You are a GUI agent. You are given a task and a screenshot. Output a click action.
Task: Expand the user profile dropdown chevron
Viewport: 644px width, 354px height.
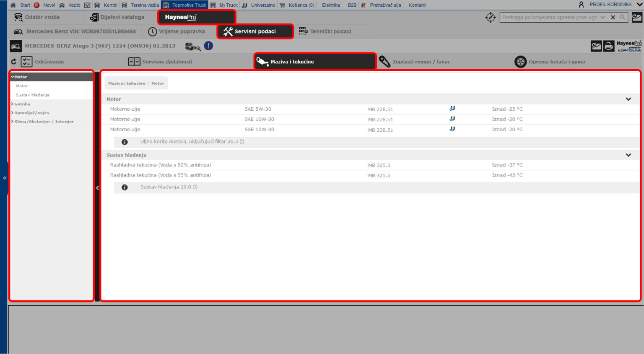639,5
